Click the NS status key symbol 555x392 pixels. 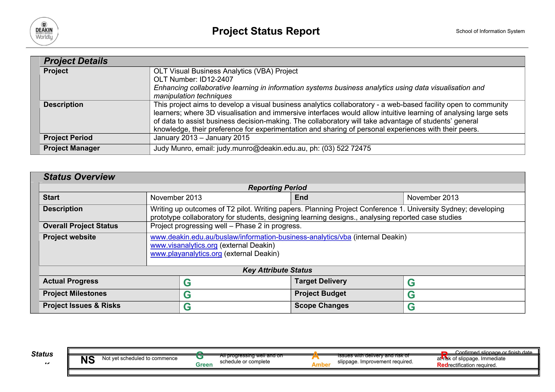click(88, 360)
